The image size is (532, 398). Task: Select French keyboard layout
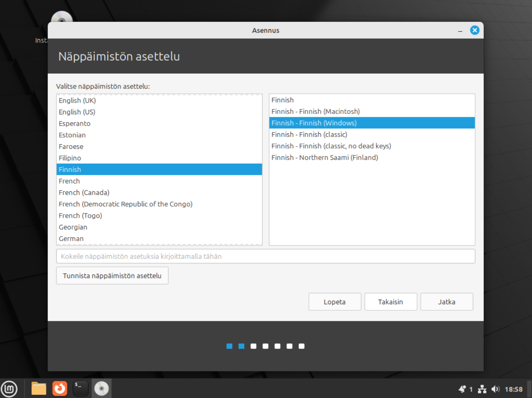[159, 181]
